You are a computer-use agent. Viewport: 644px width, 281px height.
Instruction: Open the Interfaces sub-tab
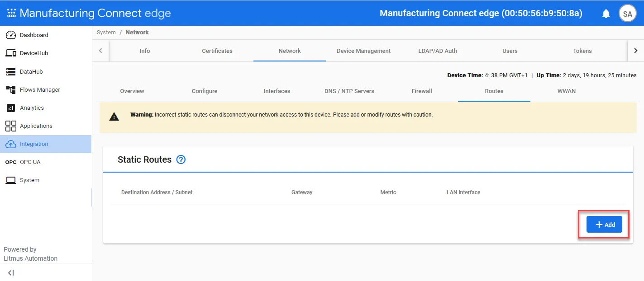coord(277,91)
